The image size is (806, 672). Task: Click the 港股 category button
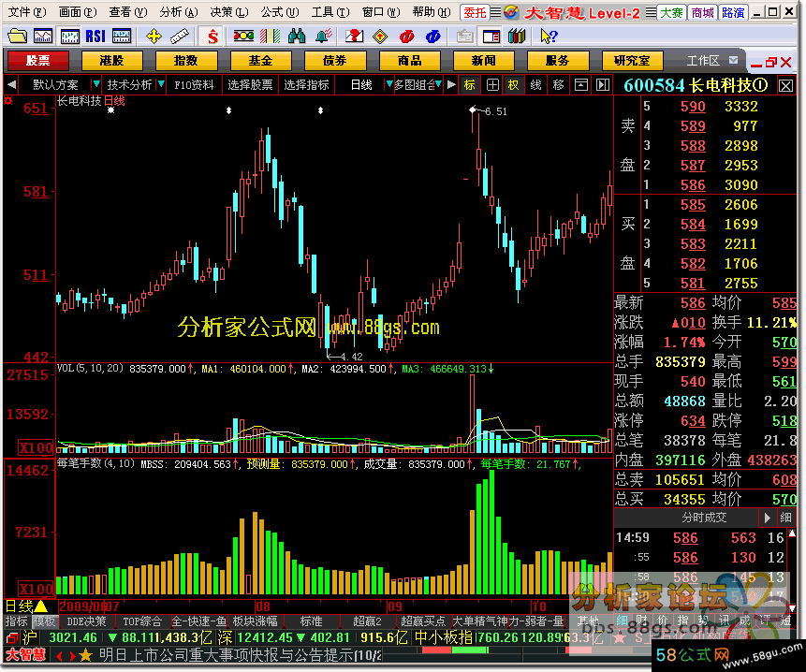pos(112,61)
